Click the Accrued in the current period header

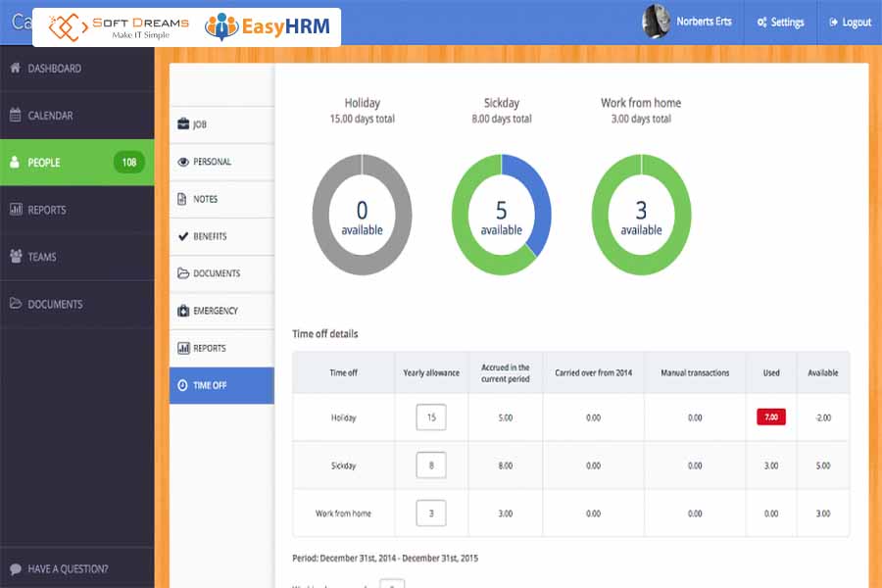[505, 372]
